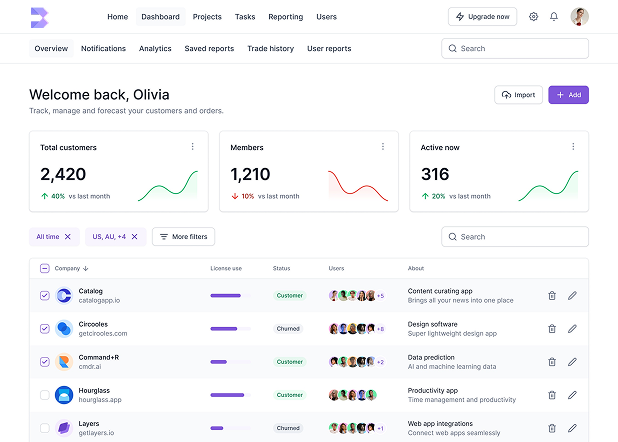Edit the Layers row with pencil icon
This screenshot has height=442, width=618.
[x=572, y=428]
